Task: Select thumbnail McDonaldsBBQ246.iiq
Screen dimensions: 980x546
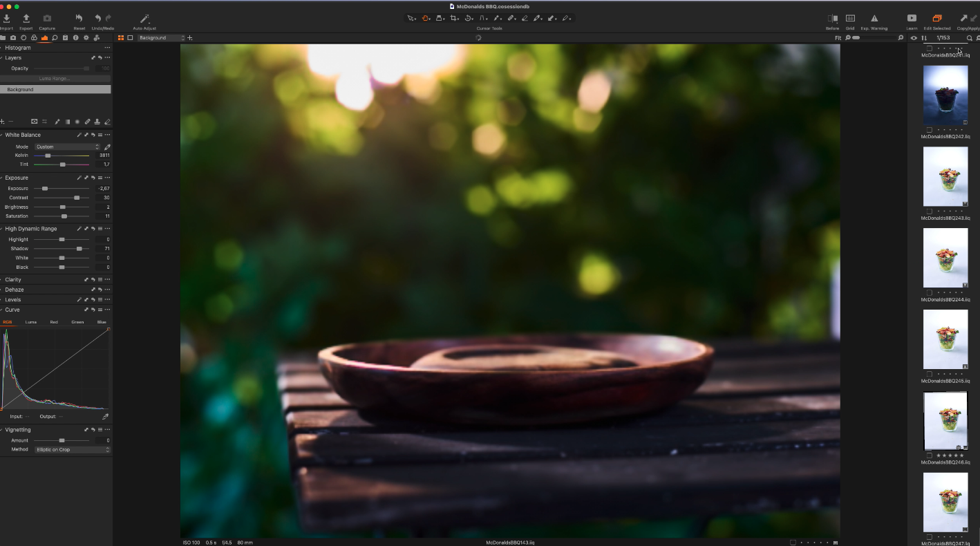Action: pyautogui.click(x=945, y=422)
